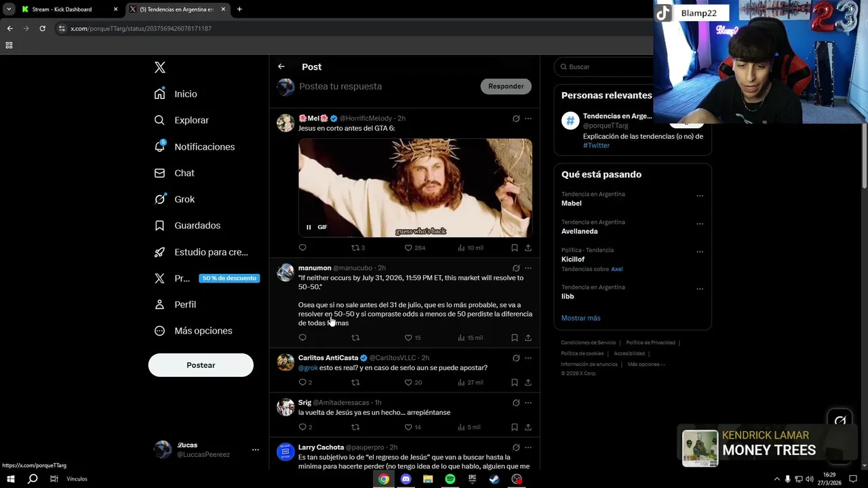Open Perfil in the sidebar
This screenshot has height=488, width=868.
pos(175,304)
